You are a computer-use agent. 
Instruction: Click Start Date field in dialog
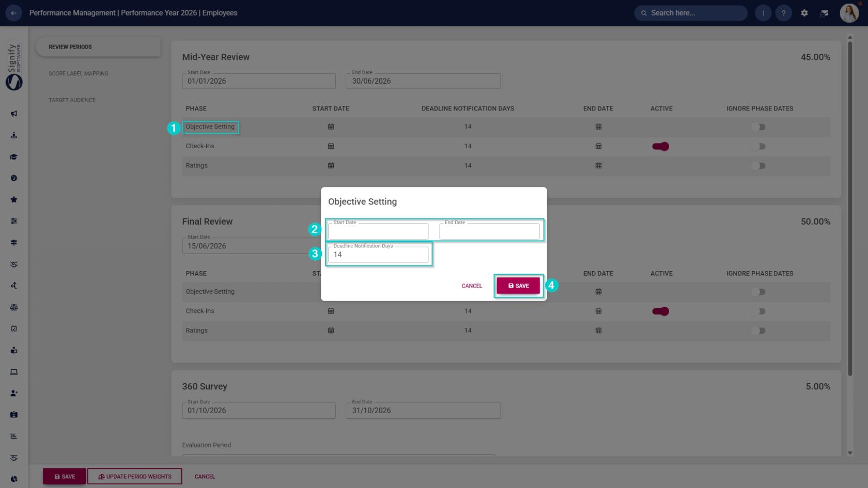pos(378,231)
